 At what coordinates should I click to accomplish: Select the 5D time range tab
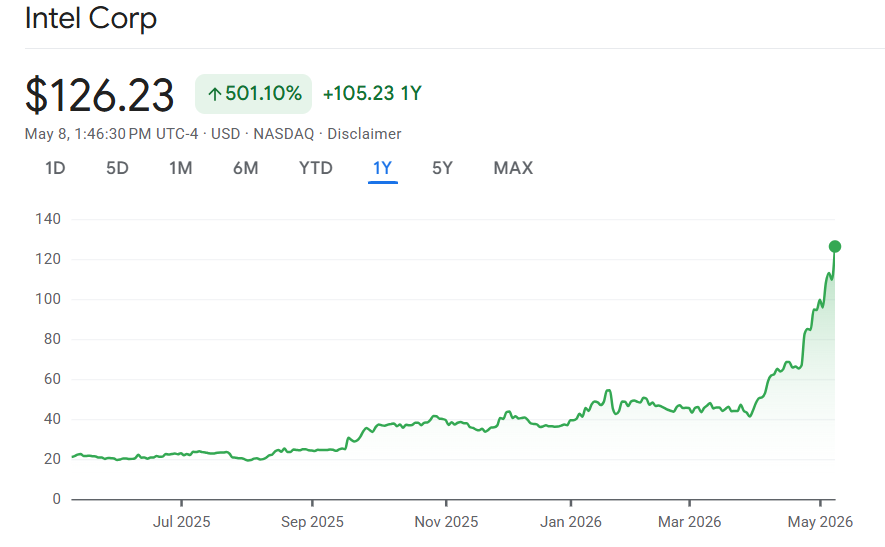[117, 168]
